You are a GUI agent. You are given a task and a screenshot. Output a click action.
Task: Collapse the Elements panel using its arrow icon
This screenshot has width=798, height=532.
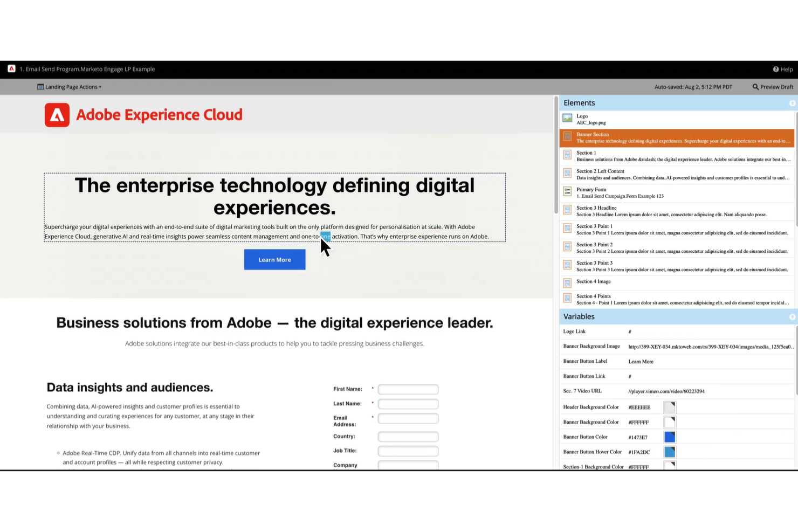click(792, 103)
